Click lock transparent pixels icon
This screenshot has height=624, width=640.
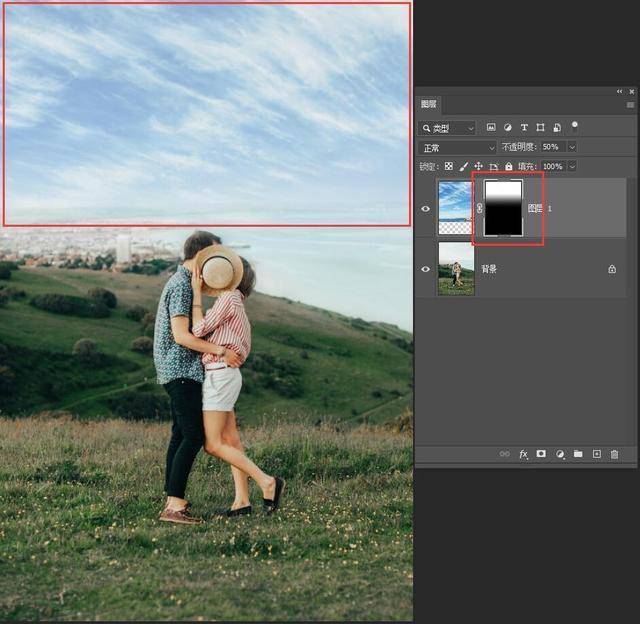tap(449, 166)
